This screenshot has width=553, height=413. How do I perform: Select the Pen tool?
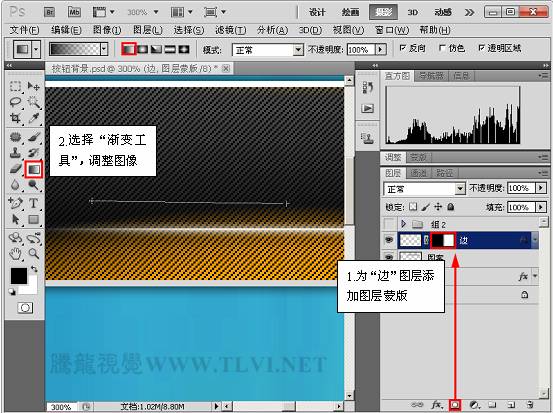coord(16,203)
